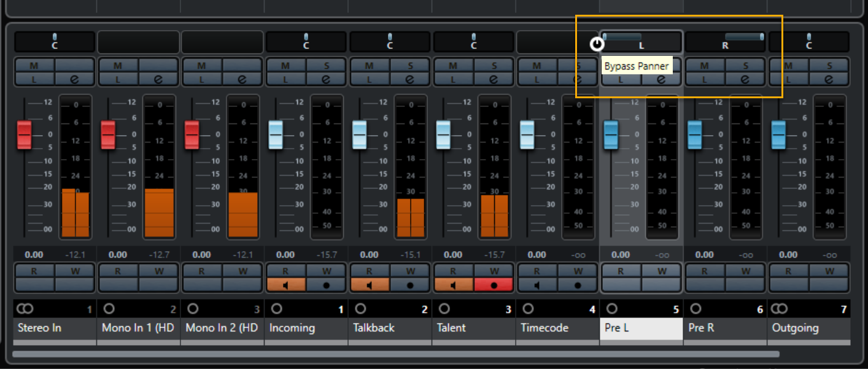The image size is (868, 369).
Task: Open Edit Channel Settings for Stereo In
Action: pyautogui.click(x=74, y=79)
